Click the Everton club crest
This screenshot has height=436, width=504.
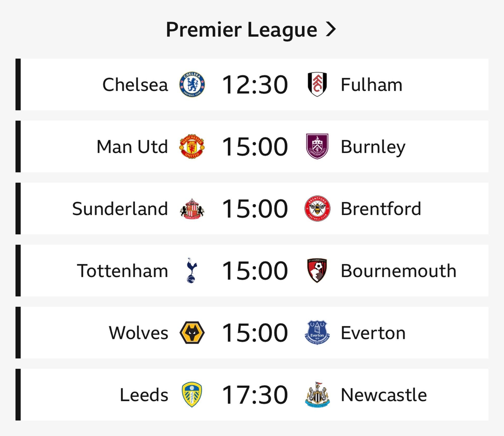click(x=317, y=333)
